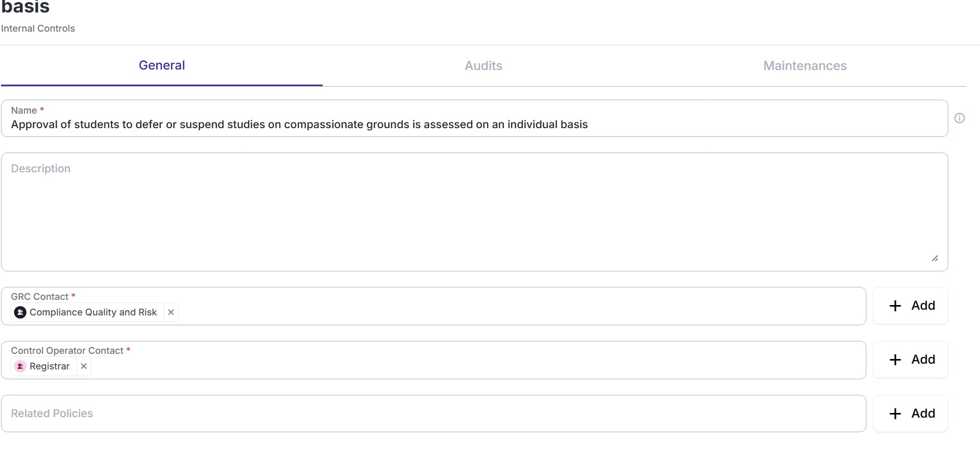
Task: Open the Related Policies field
Action: coord(434,413)
